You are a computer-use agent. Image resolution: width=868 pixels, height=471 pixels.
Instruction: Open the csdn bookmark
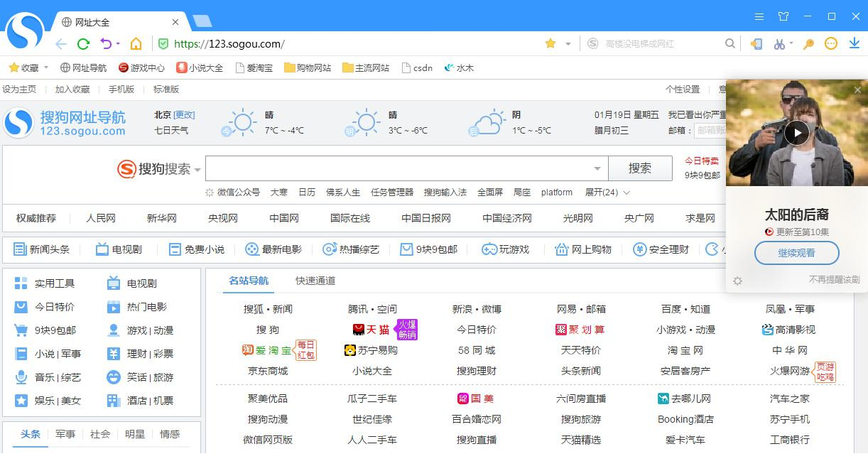pos(417,68)
